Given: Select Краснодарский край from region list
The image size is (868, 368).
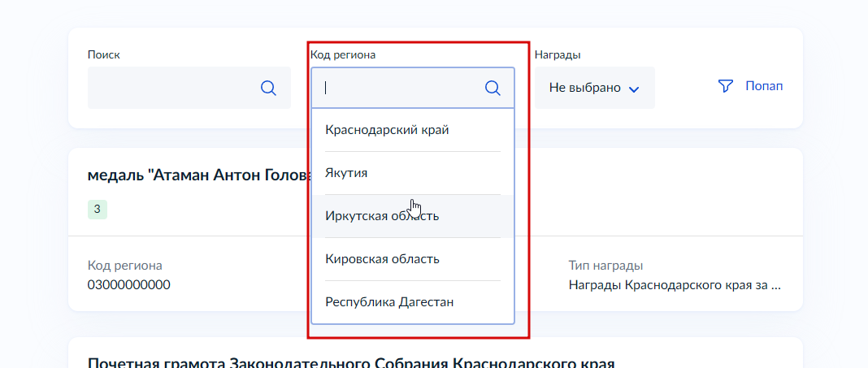Looking at the screenshot, I should (x=413, y=130).
